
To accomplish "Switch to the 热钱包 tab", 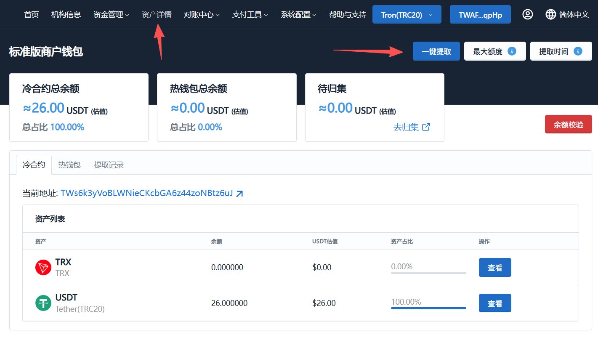I will coord(69,165).
